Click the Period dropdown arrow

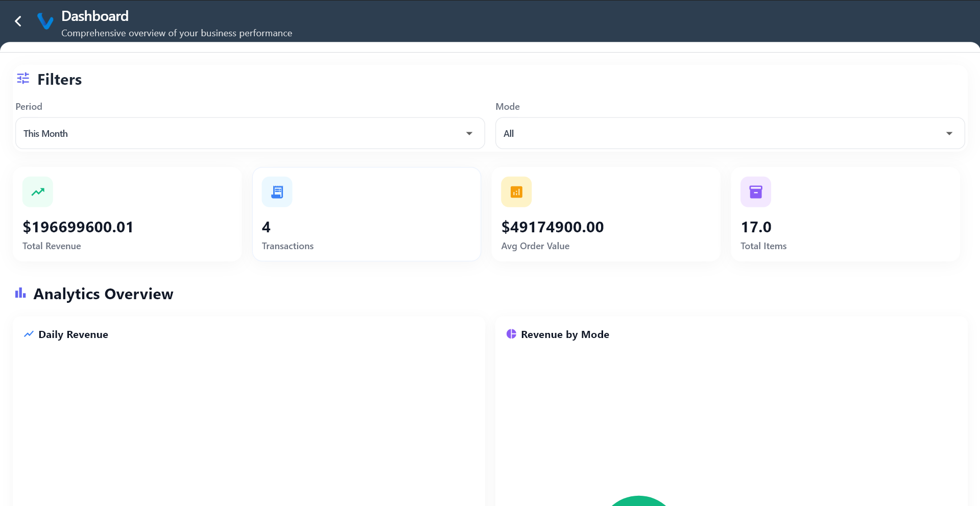coord(469,133)
